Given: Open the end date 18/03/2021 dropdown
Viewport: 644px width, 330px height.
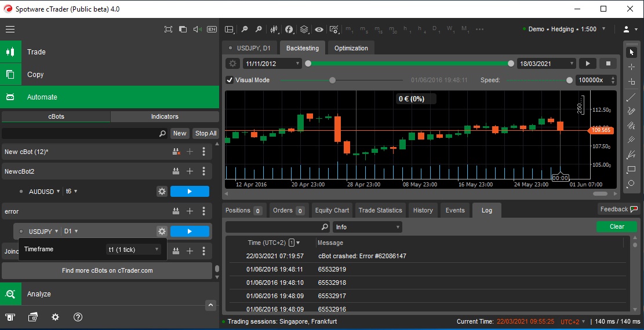Looking at the screenshot, I should click(x=546, y=64).
